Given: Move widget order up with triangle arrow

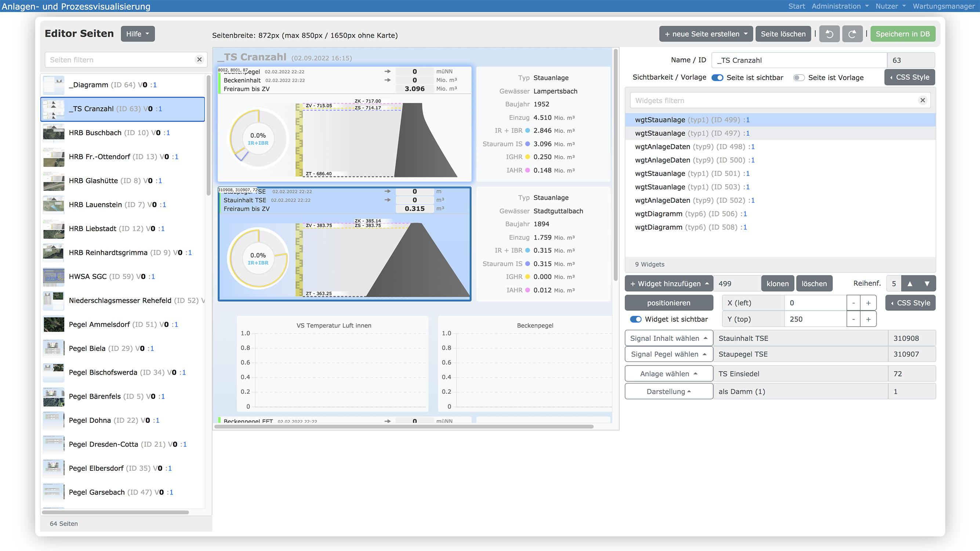Looking at the screenshot, I should pyautogui.click(x=910, y=283).
